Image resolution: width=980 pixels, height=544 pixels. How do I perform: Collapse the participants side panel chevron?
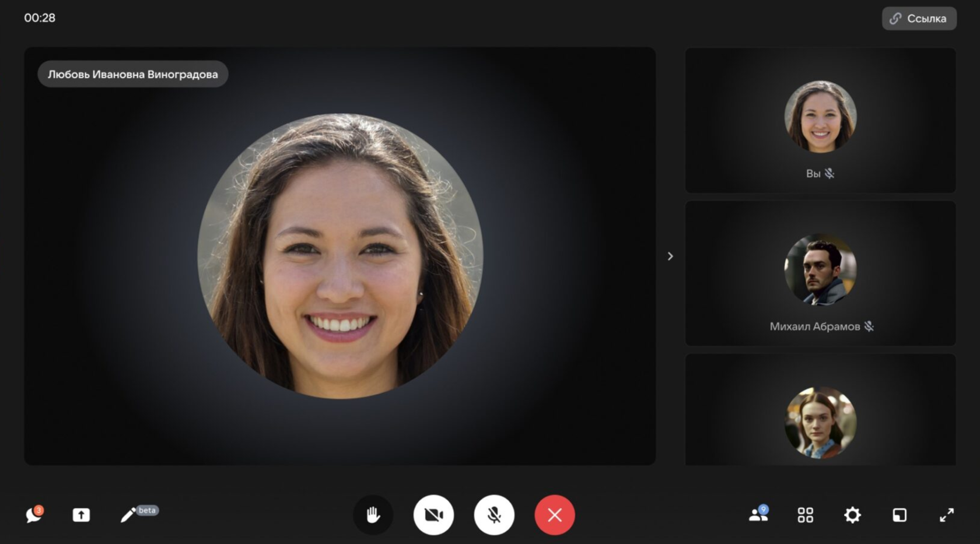tap(670, 256)
